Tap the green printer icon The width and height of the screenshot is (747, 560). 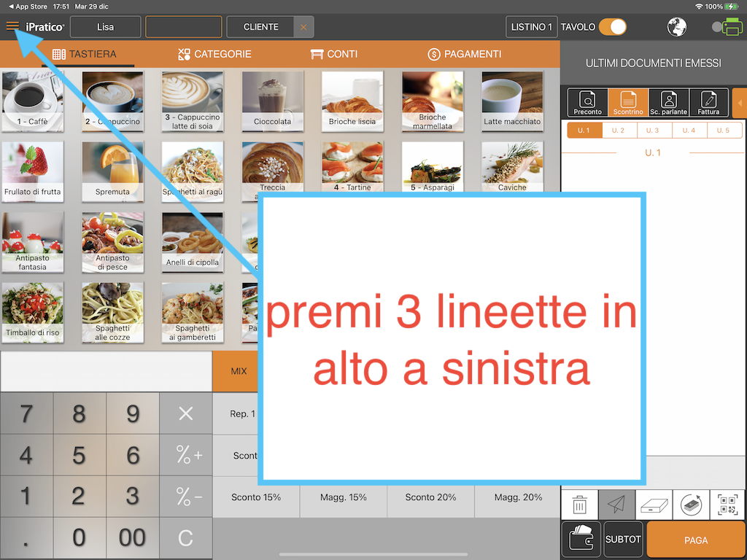(x=732, y=27)
